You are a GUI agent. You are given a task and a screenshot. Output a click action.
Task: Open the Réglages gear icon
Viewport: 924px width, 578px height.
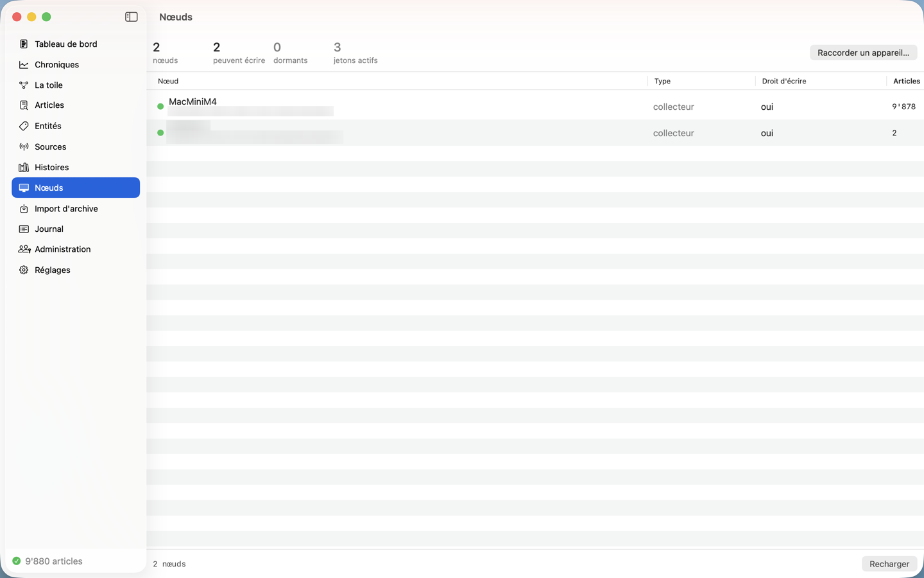[x=24, y=270]
